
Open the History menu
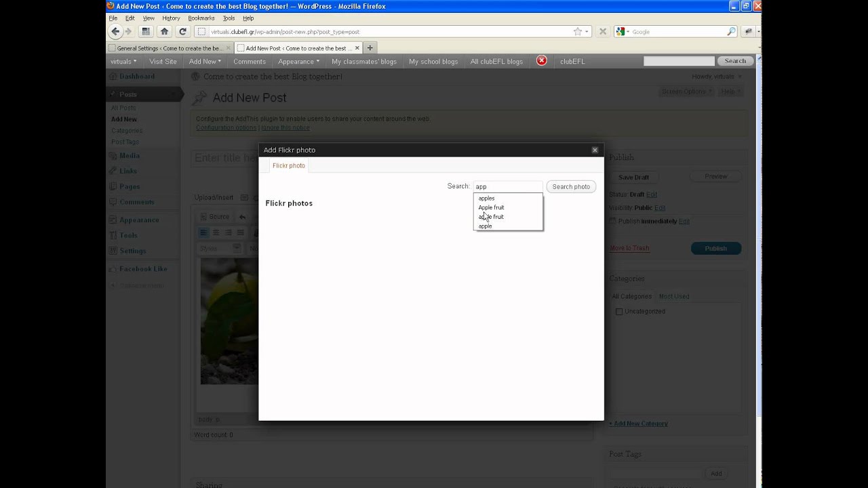pyautogui.click(x=171, y=18)
